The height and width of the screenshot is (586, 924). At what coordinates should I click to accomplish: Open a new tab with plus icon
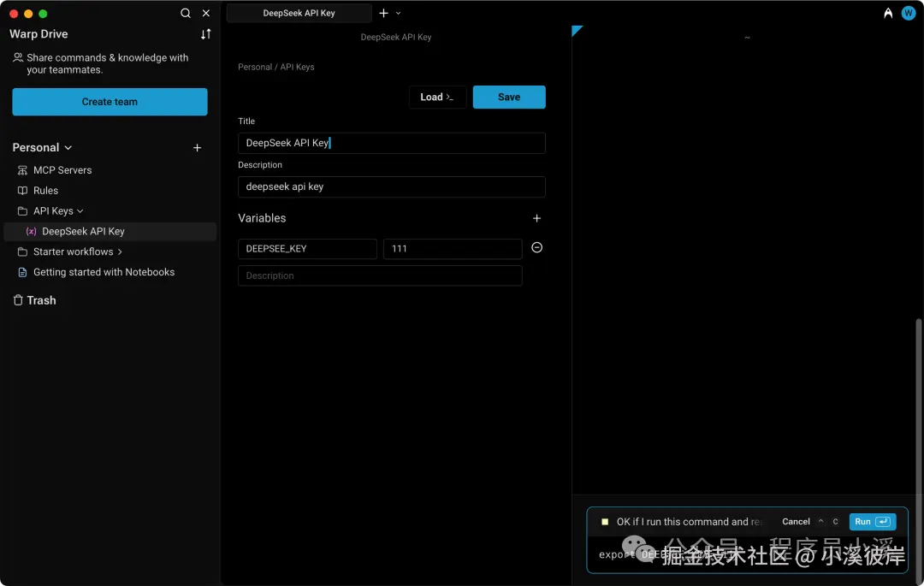point(383,13)
